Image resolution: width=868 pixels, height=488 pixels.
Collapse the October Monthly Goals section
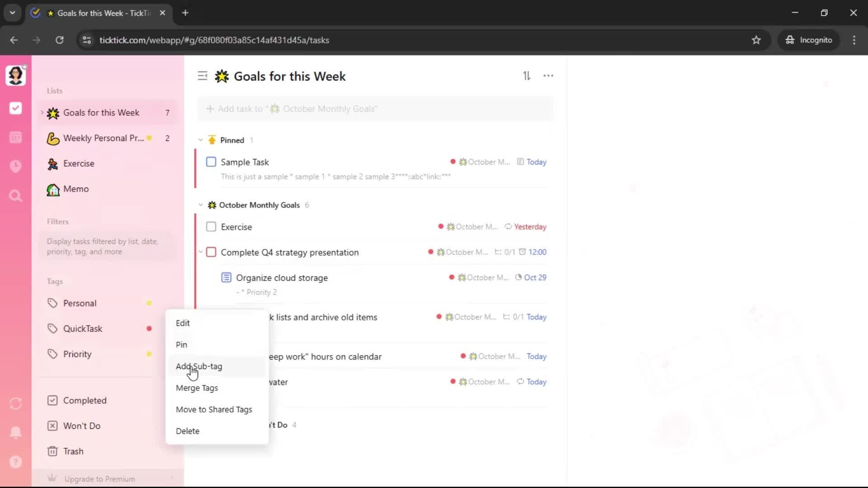201,205
